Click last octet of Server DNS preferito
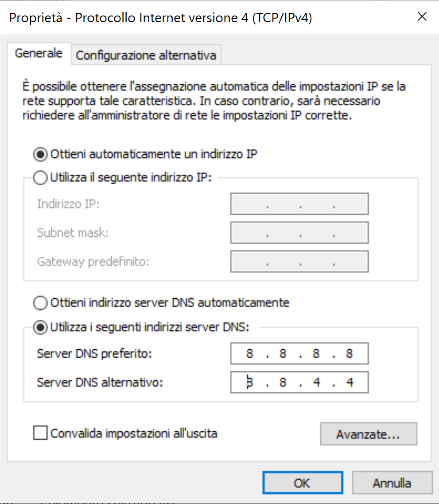Viewport: 439px width, 504px height. point(350,354)
